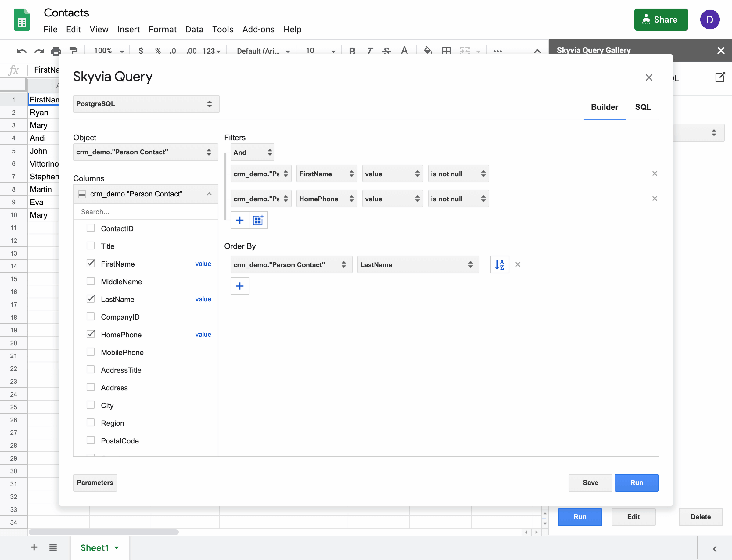Enable the MobilePhone column checkbox
The height and width of the screenshot is (560, 732).
pyautogui.click(x=90, y=352)
